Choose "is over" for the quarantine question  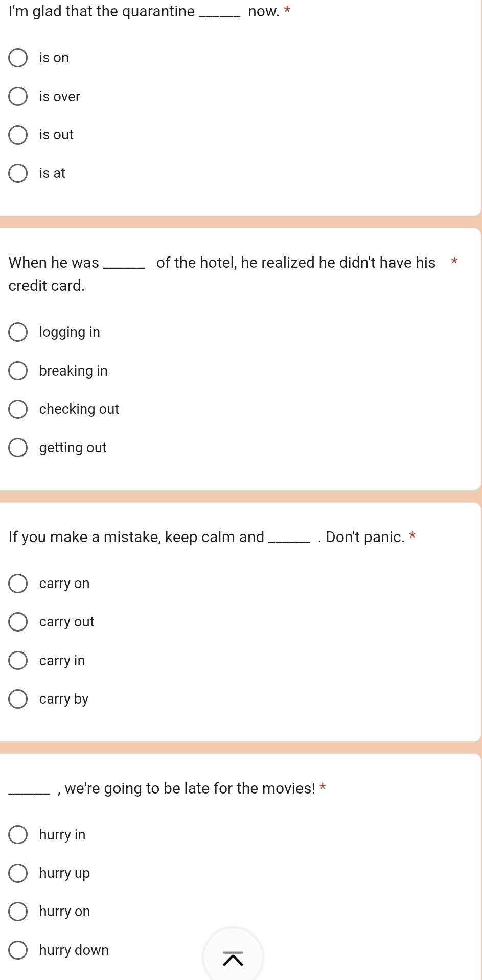18,97
